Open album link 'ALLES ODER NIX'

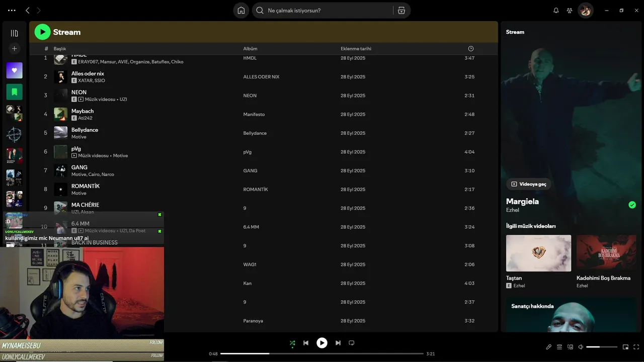(x=261, y=77)
